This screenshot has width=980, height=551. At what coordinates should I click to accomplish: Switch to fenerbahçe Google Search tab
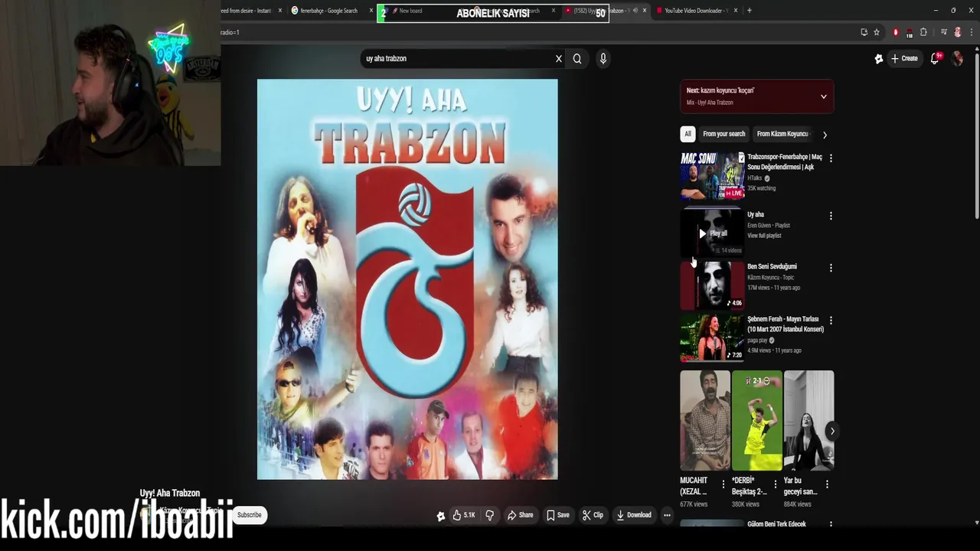pyautogui.click(x=328, y=11)
